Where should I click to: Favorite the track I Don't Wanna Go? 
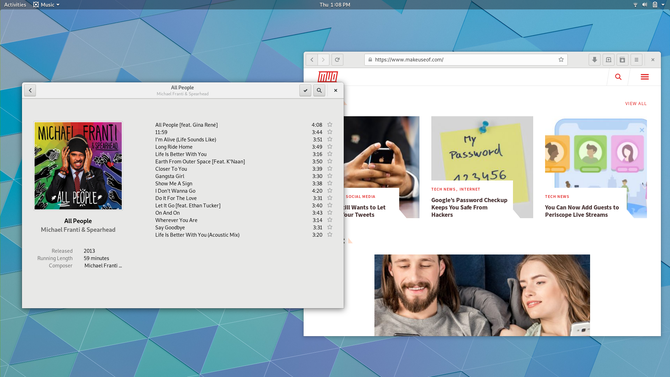click(329, 191)
